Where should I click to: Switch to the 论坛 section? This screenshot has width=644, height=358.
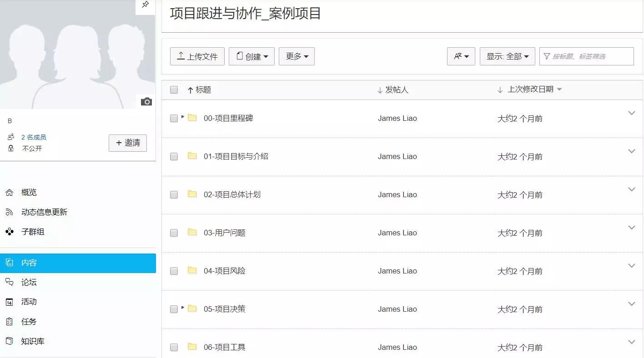tap(29, 282)
